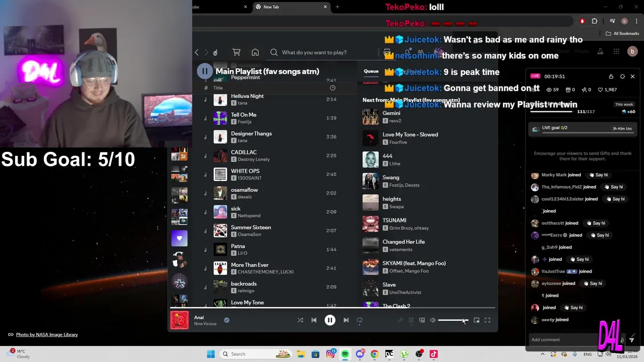
Task: Open the Destroy Lonely artist link
Action: [254, 159]
